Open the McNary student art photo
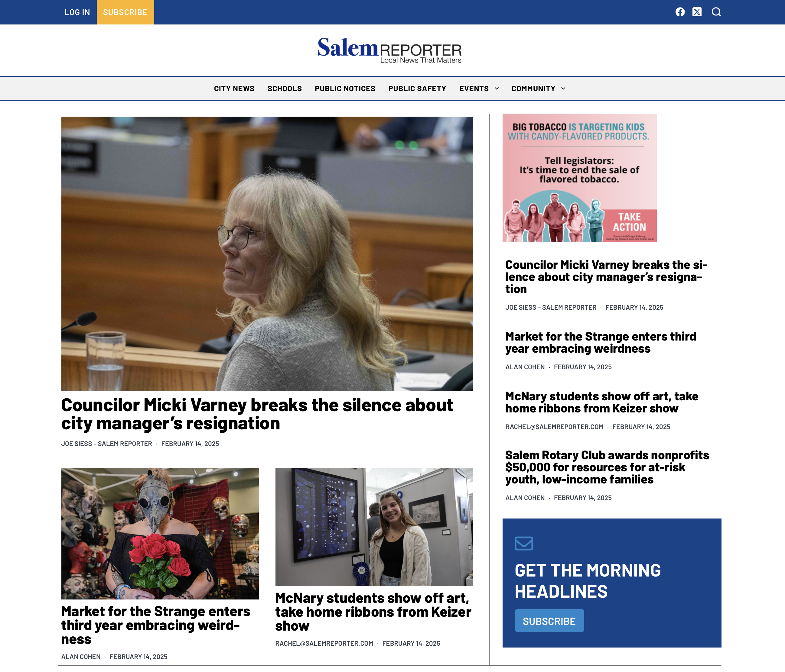785x672 pixels. pos(374,527)
